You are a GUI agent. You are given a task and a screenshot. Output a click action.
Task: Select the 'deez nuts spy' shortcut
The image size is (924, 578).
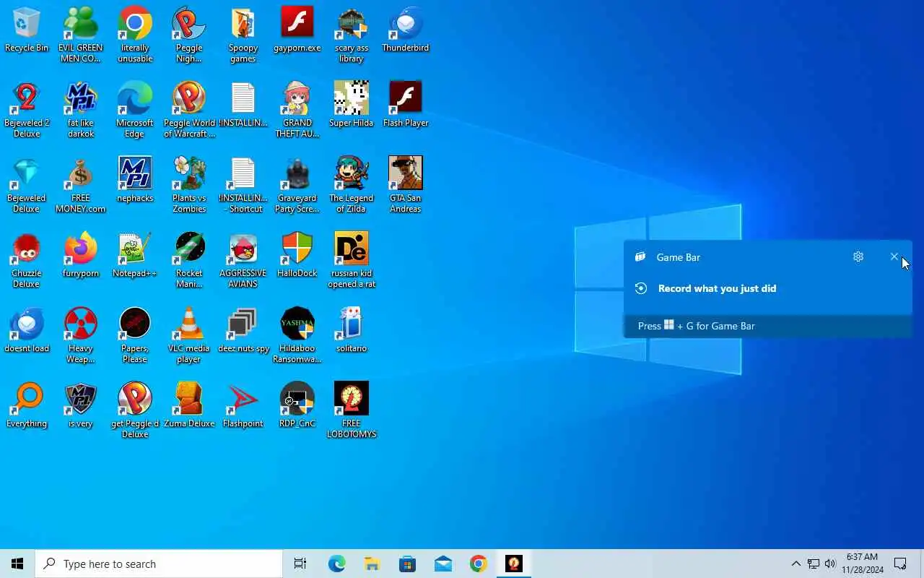tap(243, 331)
